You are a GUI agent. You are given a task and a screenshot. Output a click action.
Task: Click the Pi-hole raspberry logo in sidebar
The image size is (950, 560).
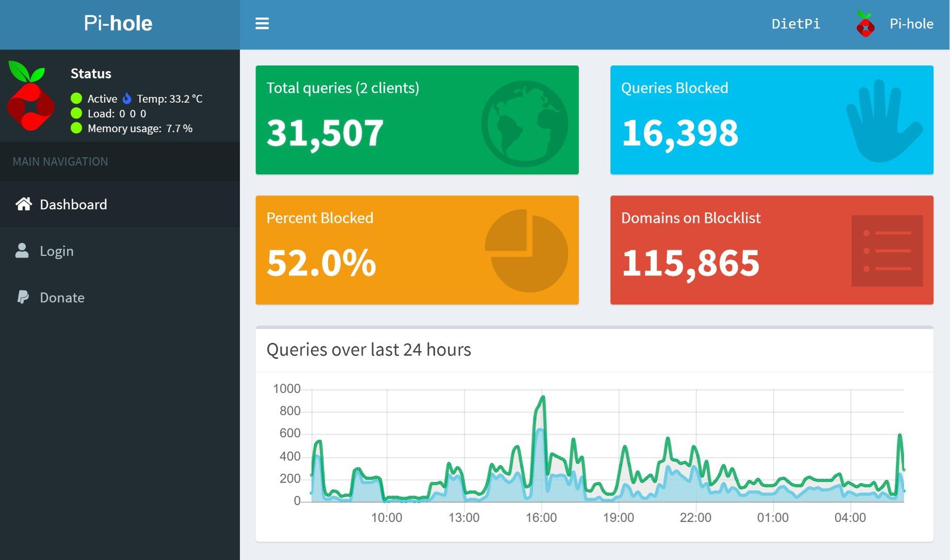[30, 95]
